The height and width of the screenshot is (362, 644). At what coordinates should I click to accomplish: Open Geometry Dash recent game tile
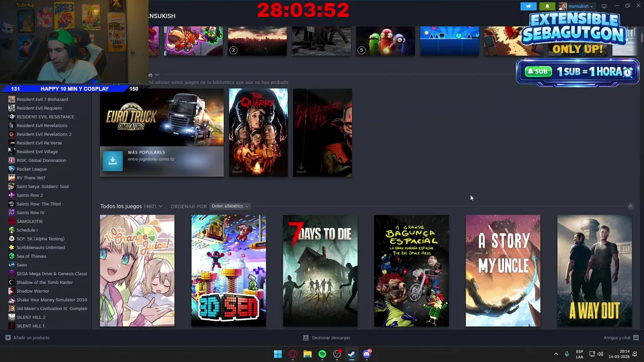pyautogui.click(x=450, y=41)
